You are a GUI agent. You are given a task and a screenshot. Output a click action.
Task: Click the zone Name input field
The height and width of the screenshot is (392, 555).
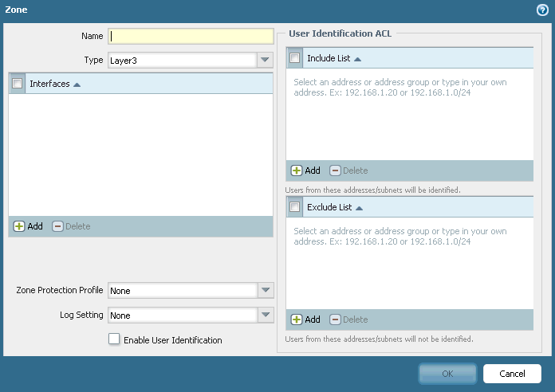(191, 36)
